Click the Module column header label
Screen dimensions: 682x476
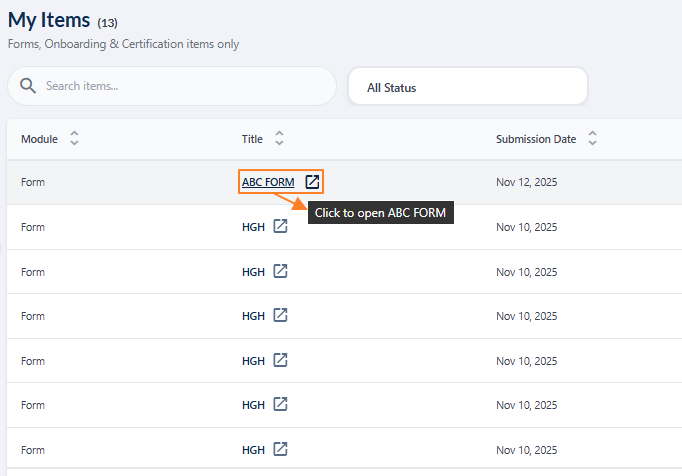[39, 139]
